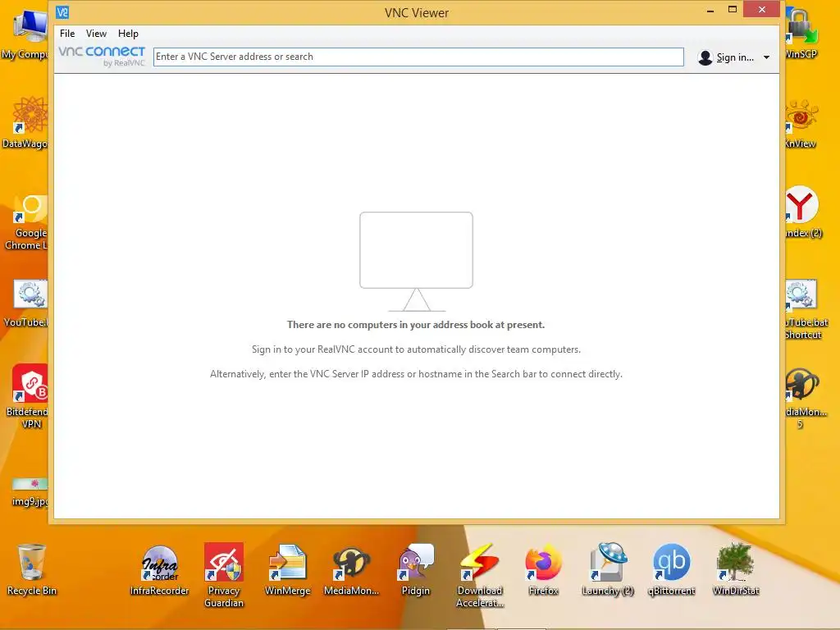
Task: Select the Privacy Guardian desktop icon
Action: (223, 575)
